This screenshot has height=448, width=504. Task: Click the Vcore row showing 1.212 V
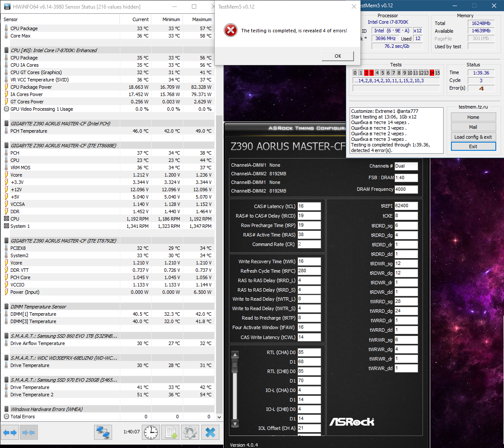tap(108, 175)
